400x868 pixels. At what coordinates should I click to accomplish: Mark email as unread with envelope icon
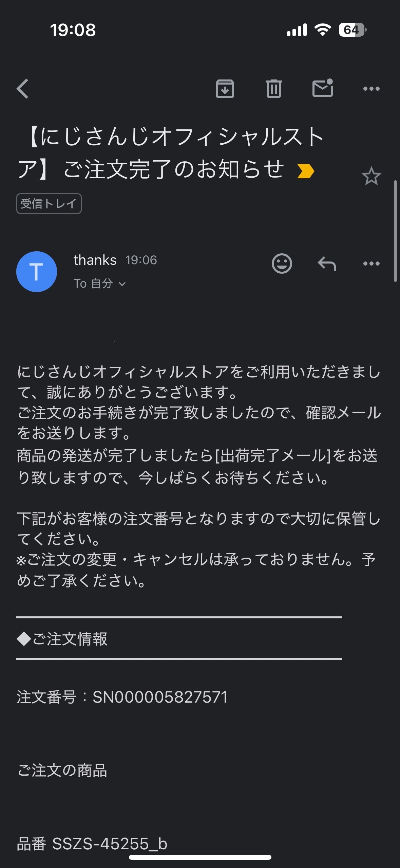coord(323,88)
